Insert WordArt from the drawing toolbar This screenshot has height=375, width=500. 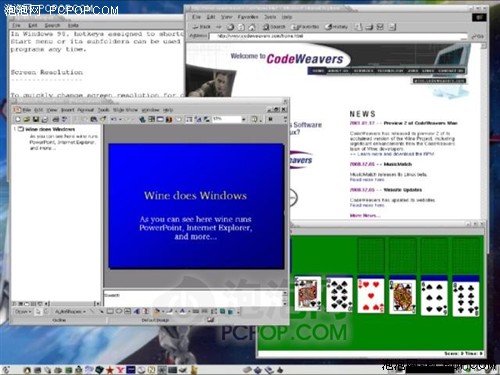click(x=137, y=311)
